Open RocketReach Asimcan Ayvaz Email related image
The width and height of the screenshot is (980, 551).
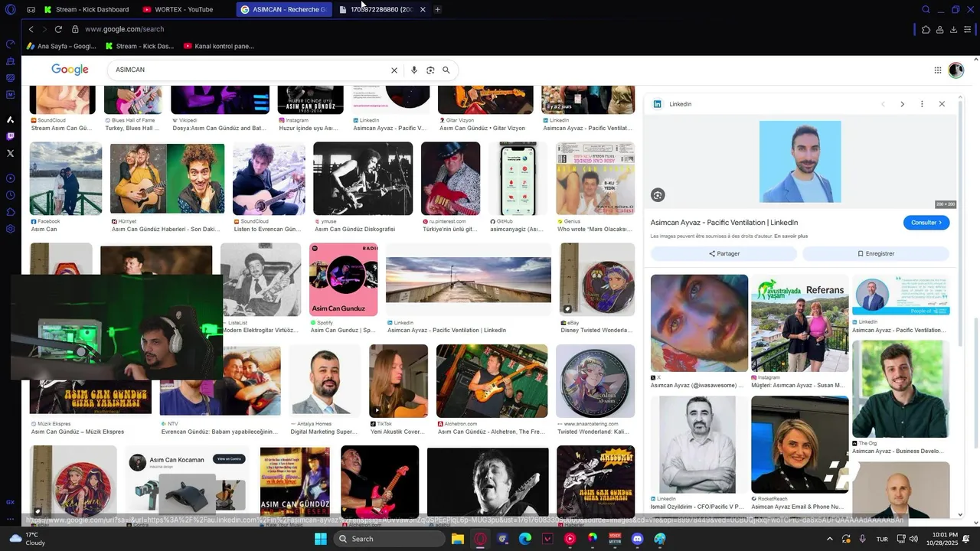[799, 445]
